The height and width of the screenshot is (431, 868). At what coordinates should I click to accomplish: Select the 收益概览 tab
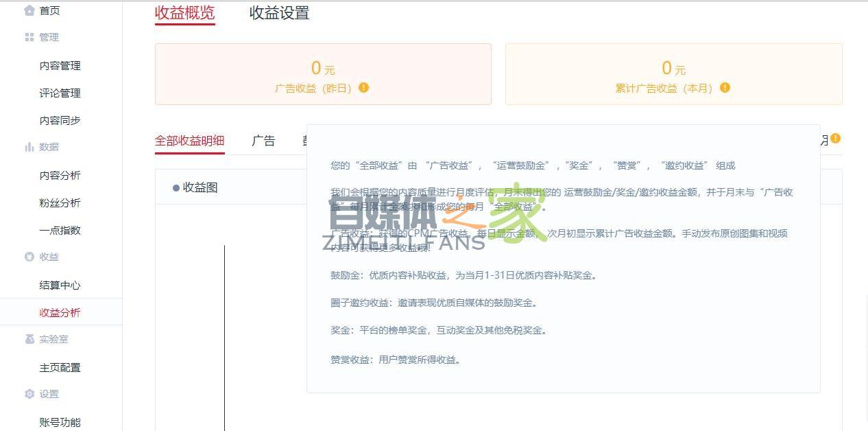184,13
